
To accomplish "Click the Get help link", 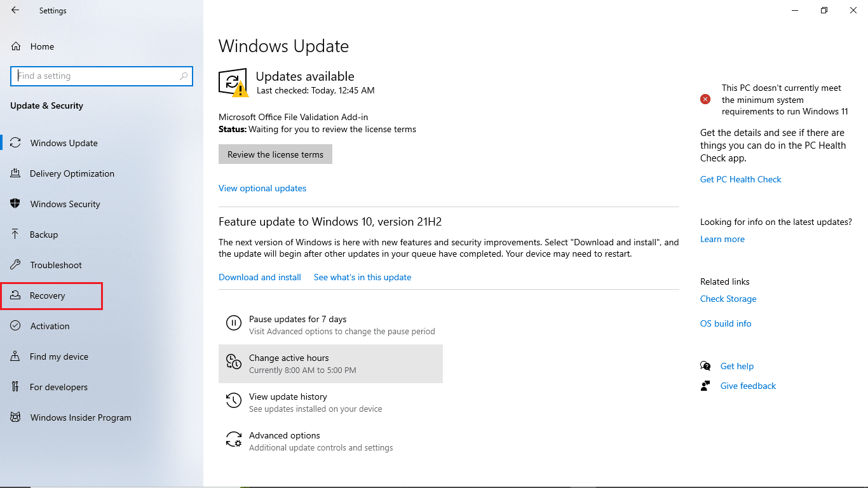I will click(737, 366).
